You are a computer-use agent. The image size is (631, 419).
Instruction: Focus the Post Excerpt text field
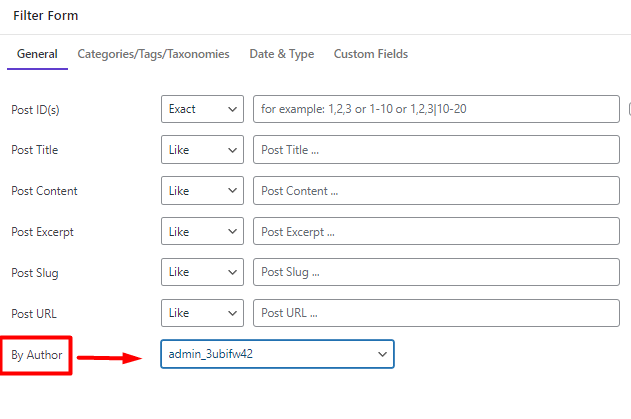[x=436, y=231]
